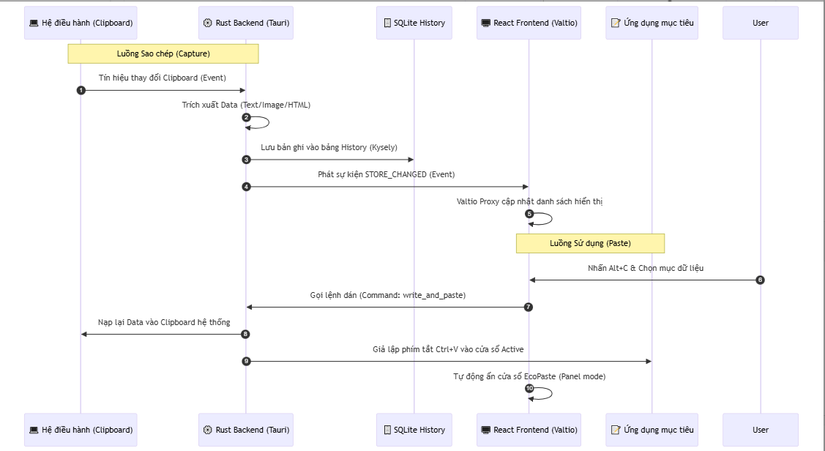Click sequence marker number 9

tap(246, 361)
